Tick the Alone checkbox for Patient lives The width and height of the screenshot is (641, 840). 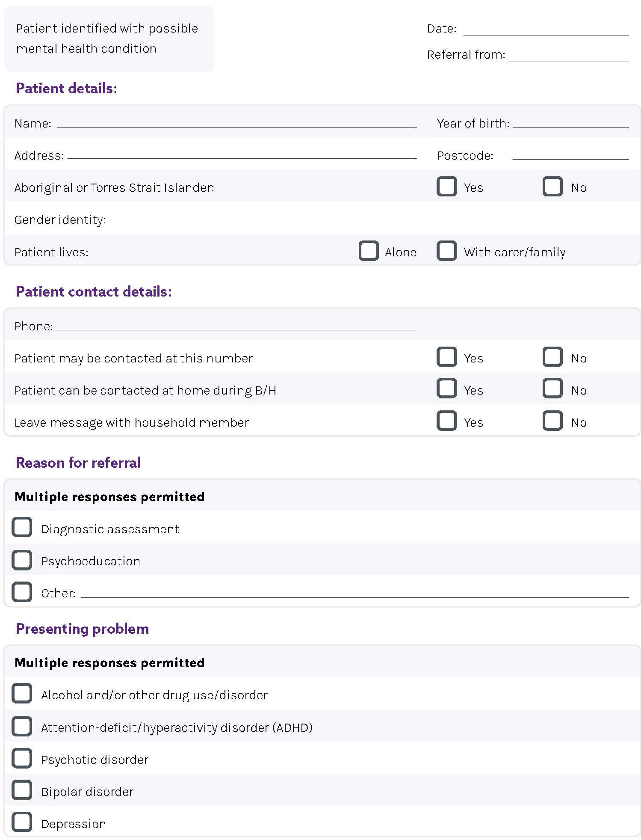tap(368, 251)
